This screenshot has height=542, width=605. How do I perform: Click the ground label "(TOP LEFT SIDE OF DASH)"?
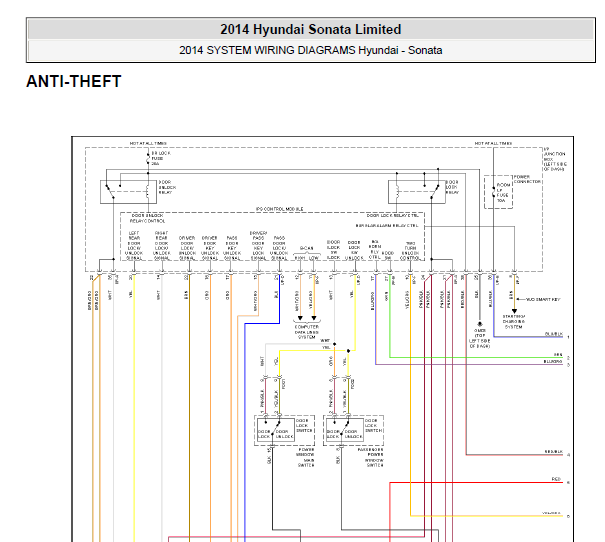click(x=480, y=341)
